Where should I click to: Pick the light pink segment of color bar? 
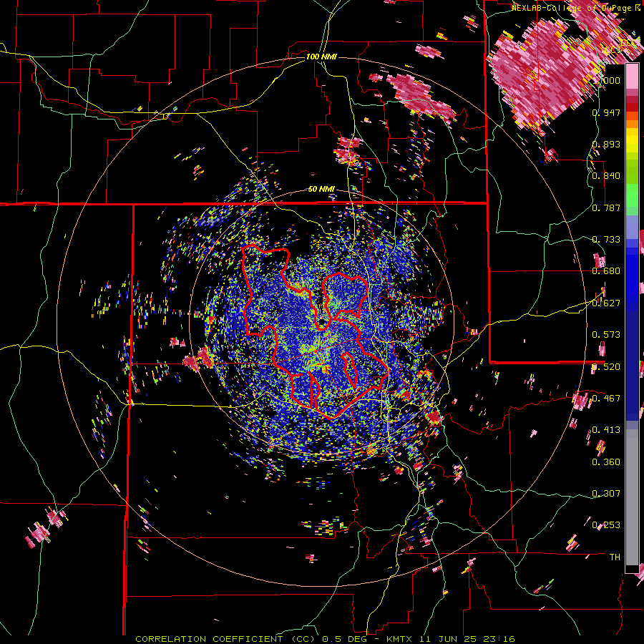tap(632, 77)
